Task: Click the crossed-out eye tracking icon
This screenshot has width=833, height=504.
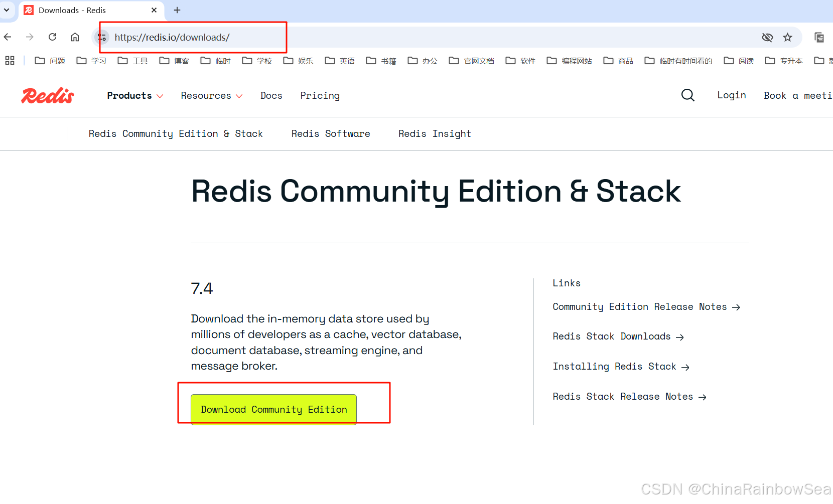Action: pyautogui.click(x=767, y=37)
